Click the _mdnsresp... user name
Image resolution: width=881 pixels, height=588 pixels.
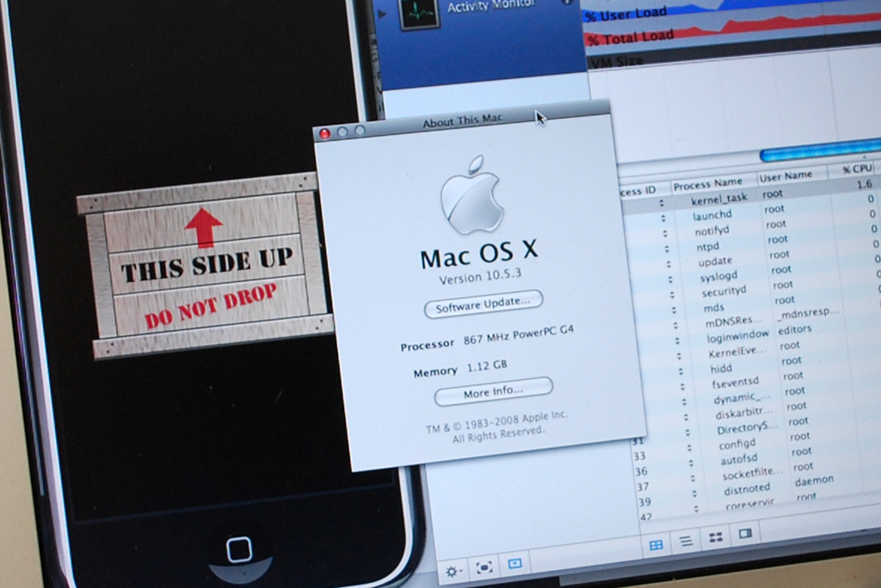tap(808, 314)
